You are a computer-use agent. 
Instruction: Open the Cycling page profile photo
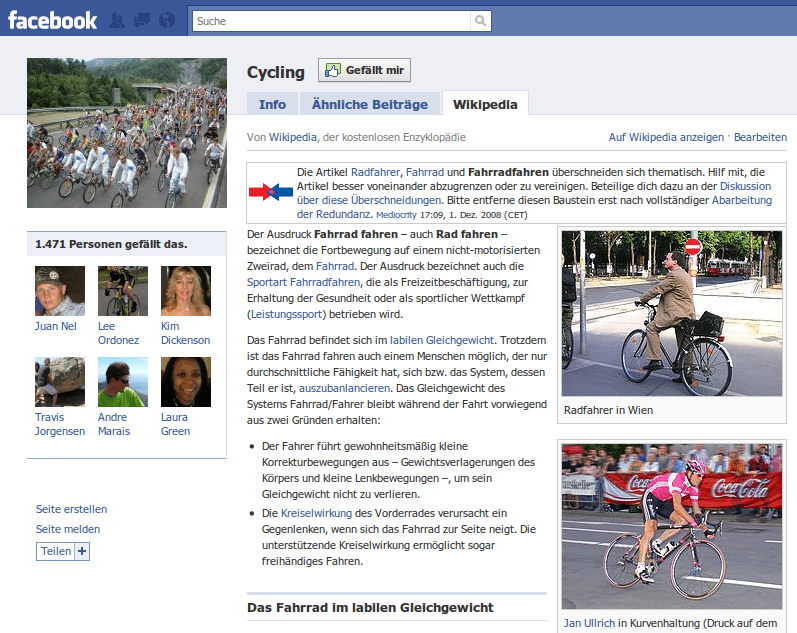coord(127,133)
